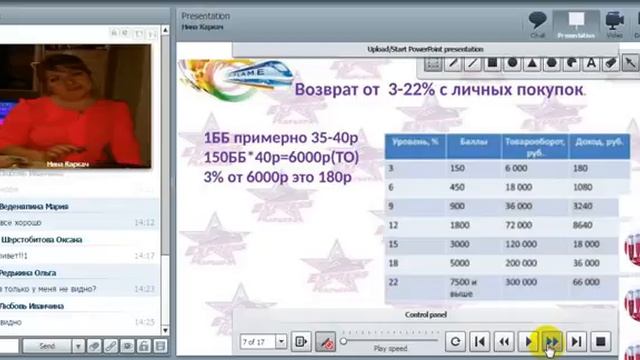Click the 'Баллы' table header
Image resolution: width=640 pixels, height=360 pixels.
[474, 146]
